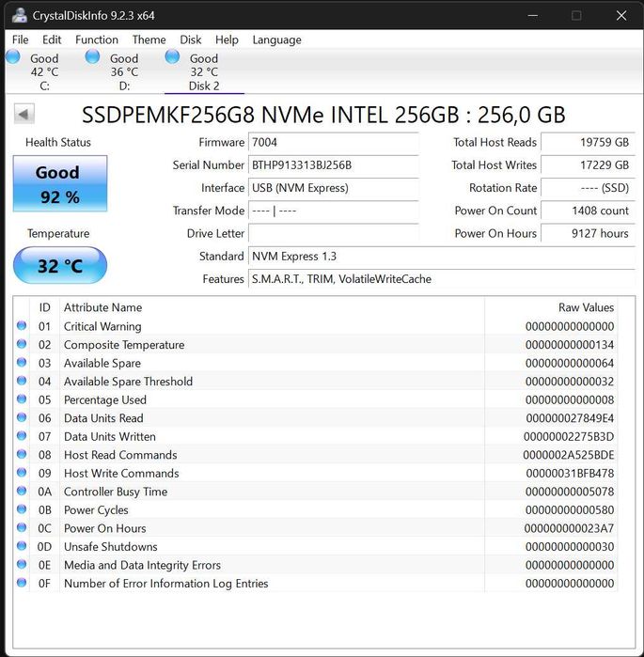Select the Controller Busy Time attribute name

116,492
